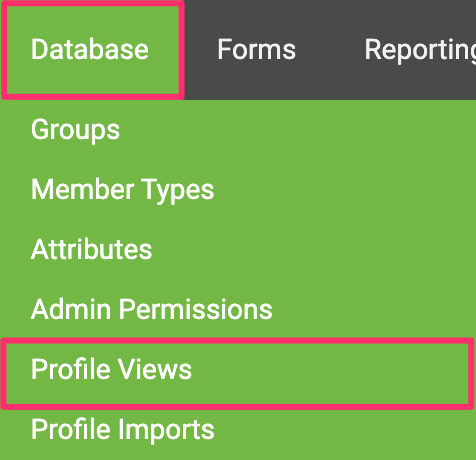Switch to the Forms tab
476x460 pixels.
(x=256, y=49)
